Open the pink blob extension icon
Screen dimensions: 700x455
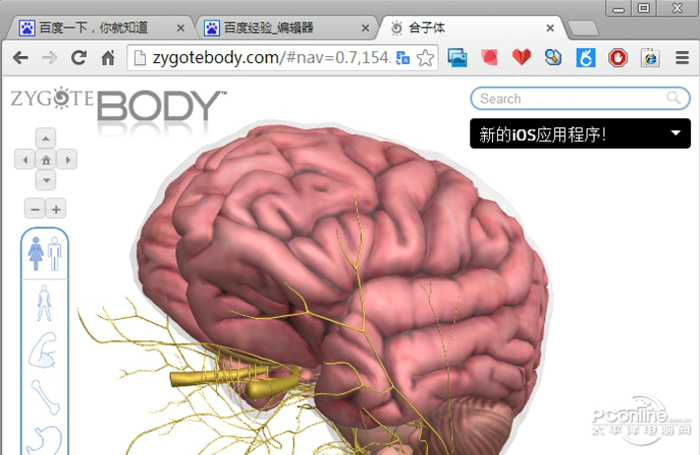pos(489,58)
